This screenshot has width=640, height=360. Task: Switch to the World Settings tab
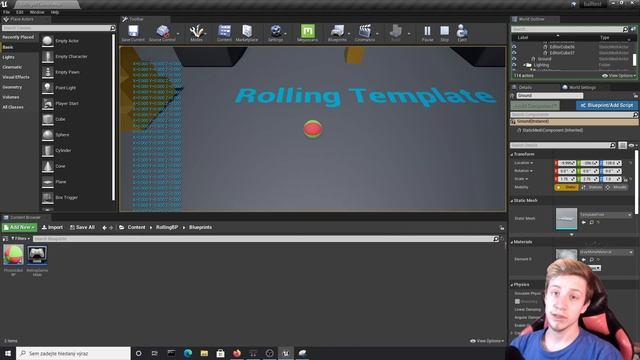coord(579,87)
